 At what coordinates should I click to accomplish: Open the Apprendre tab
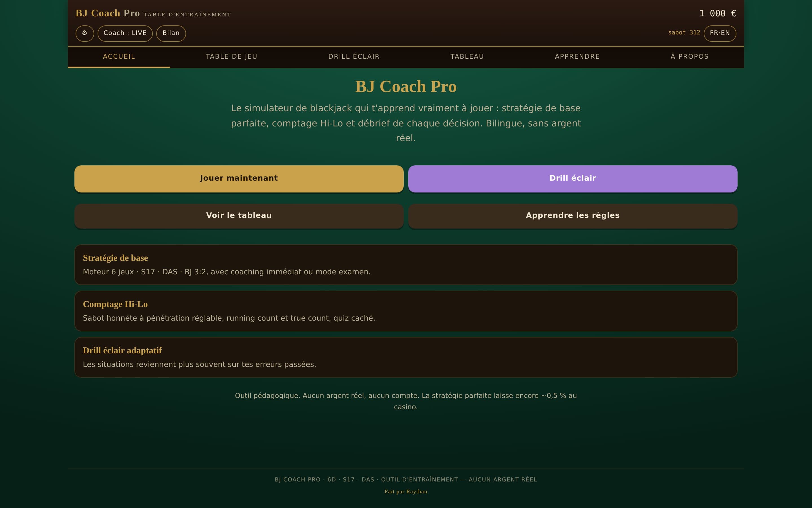pyautogui.click(x=577, y=57)
